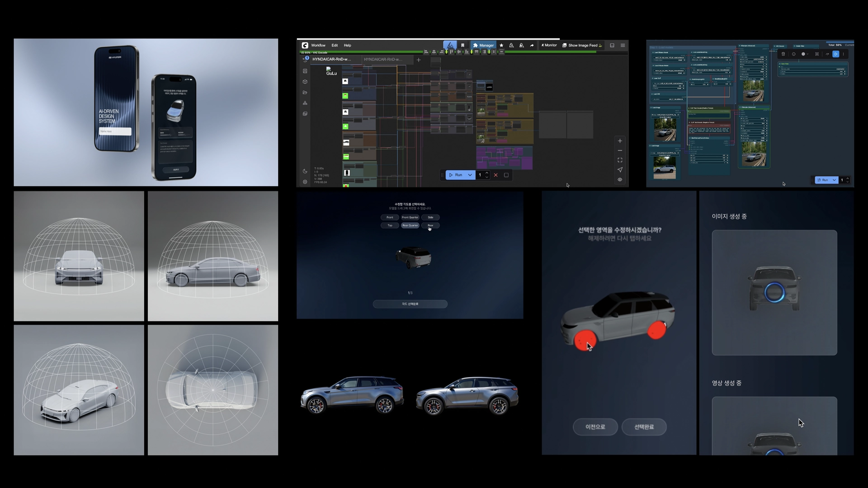Screen dimensions: 868x488
Task: Click the share arrow icon beside Monitor
Action: 532,45
